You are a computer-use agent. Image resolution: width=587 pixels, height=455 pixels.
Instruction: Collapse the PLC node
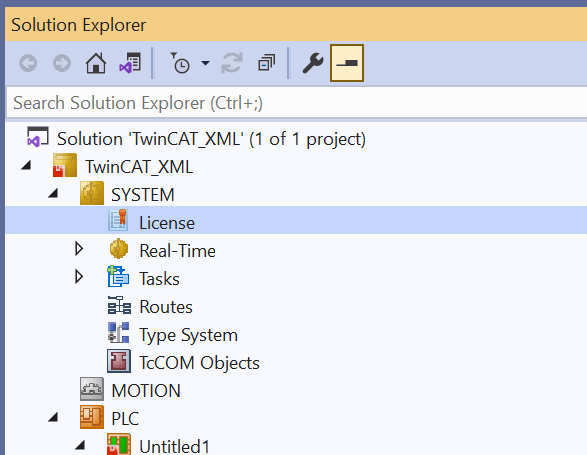pyautogui.click(x=53, y=417)
